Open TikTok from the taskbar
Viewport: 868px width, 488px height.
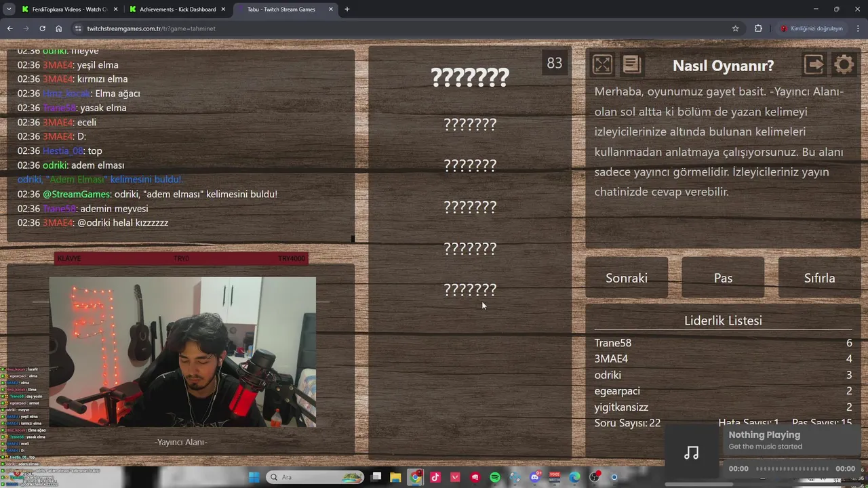[435, 477]
